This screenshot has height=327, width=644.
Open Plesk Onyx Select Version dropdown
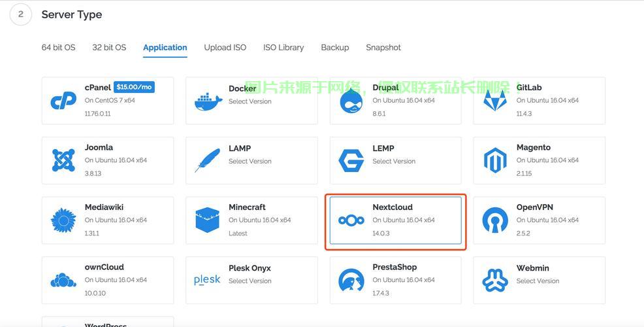pos(250,281)
